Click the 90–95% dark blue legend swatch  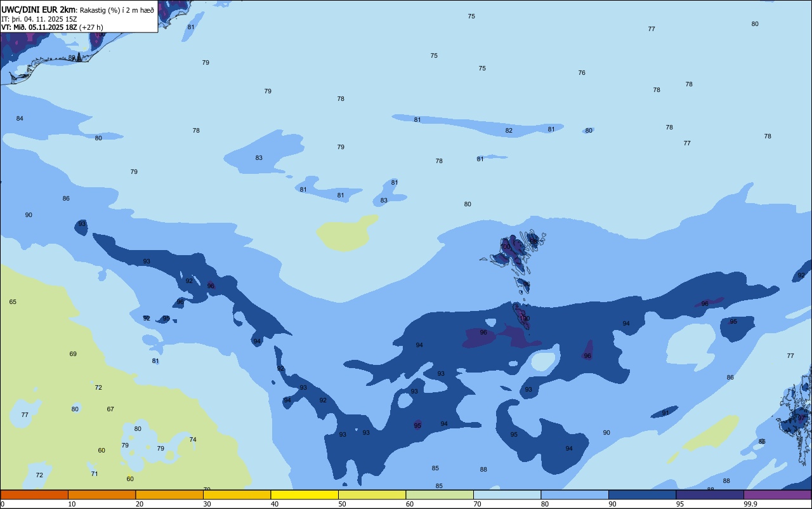642,494
